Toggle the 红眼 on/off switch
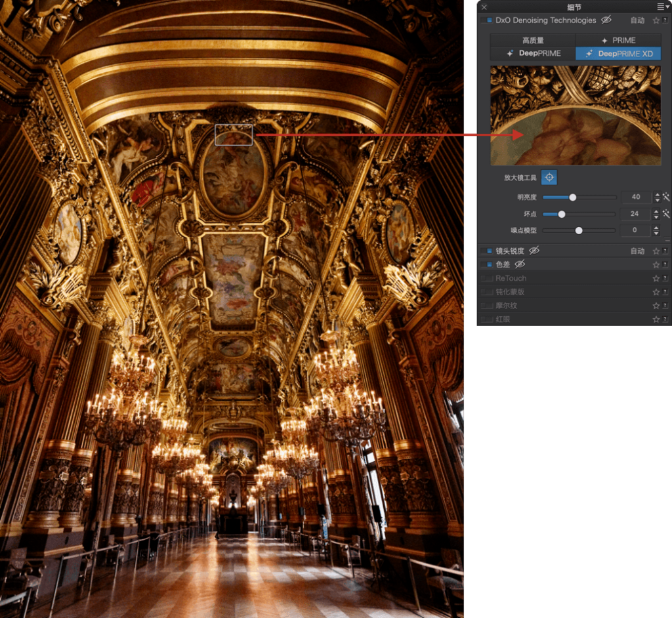The height and width of the screenshot is (618, 672). click(x=487, y=319)
